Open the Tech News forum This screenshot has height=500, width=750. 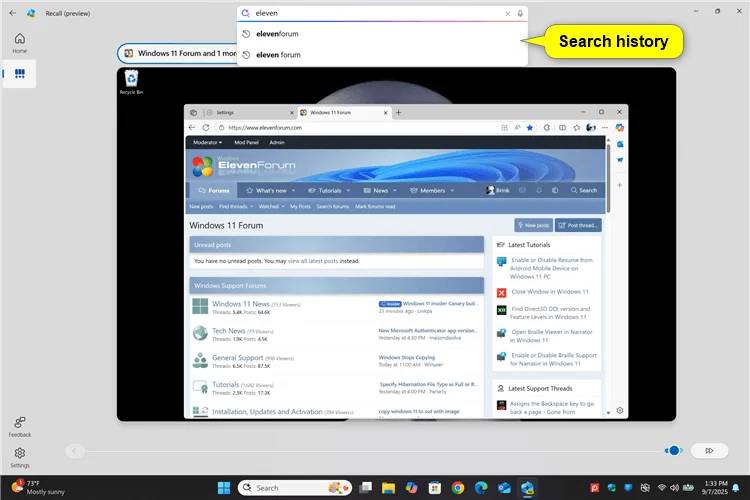click(229, 331)
